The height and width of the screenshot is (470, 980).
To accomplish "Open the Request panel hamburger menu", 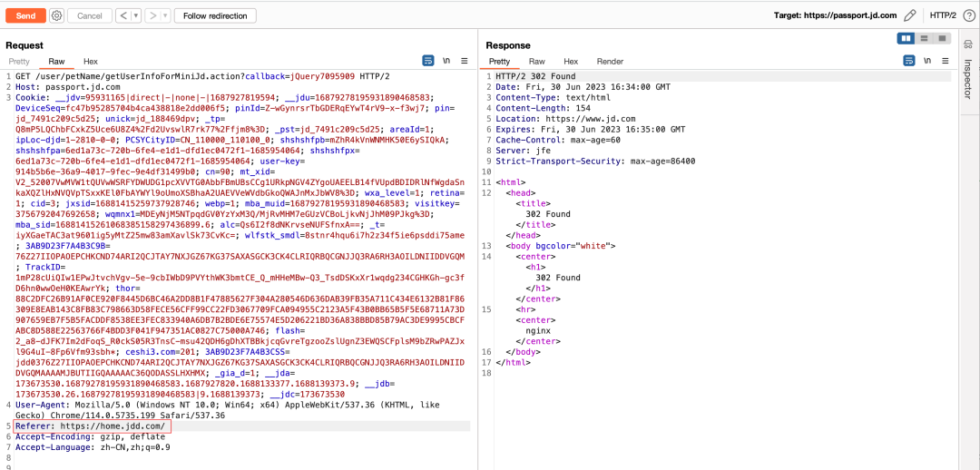I will 465,61.
